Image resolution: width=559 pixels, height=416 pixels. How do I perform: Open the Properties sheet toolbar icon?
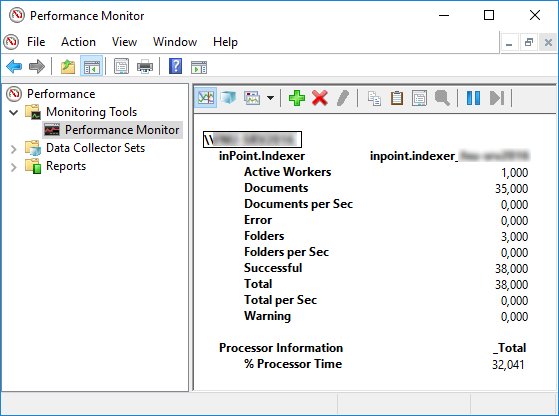point(121,67)
